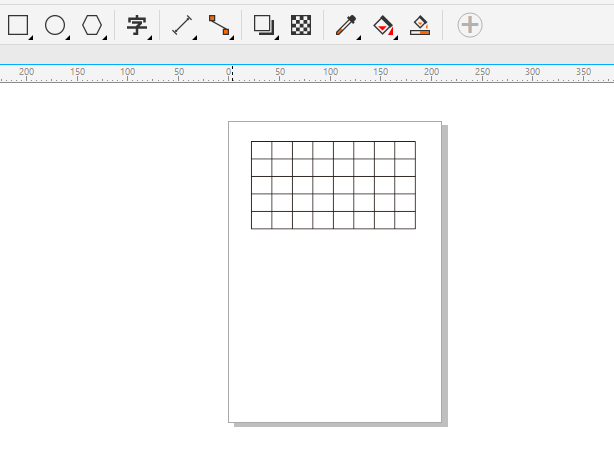614x454 pixels.
Task: Select the Polygon tool
Action: click(92, 25)
